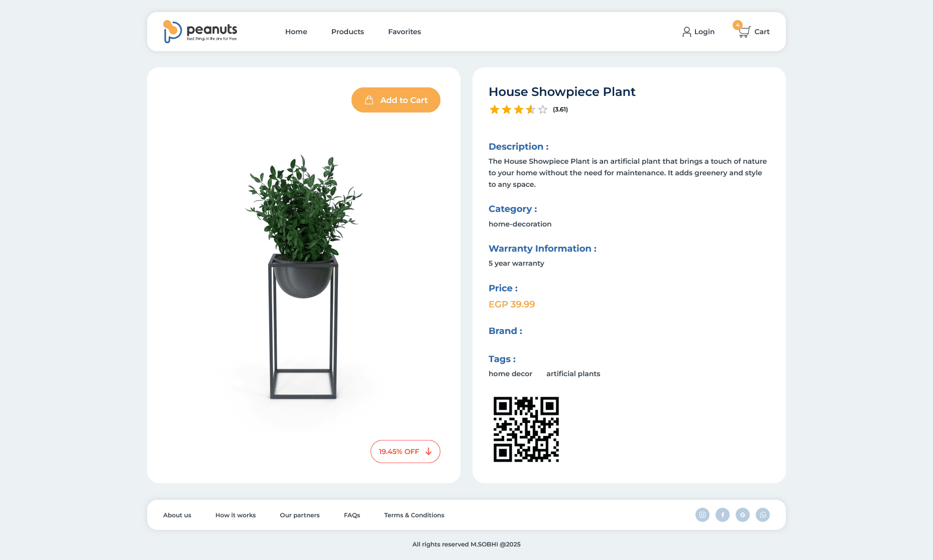933x560 pixels.
Task: Click the plant product image
Action: click(303, 276)
